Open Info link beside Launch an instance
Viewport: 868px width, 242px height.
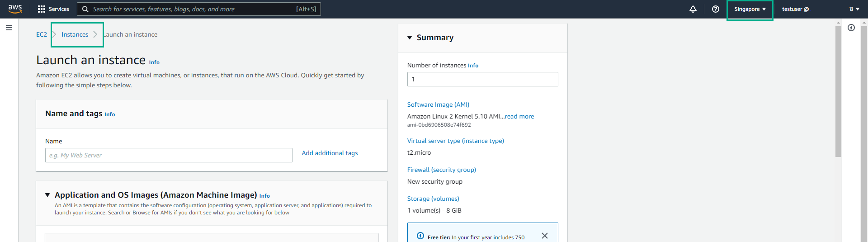pos(154,62)
